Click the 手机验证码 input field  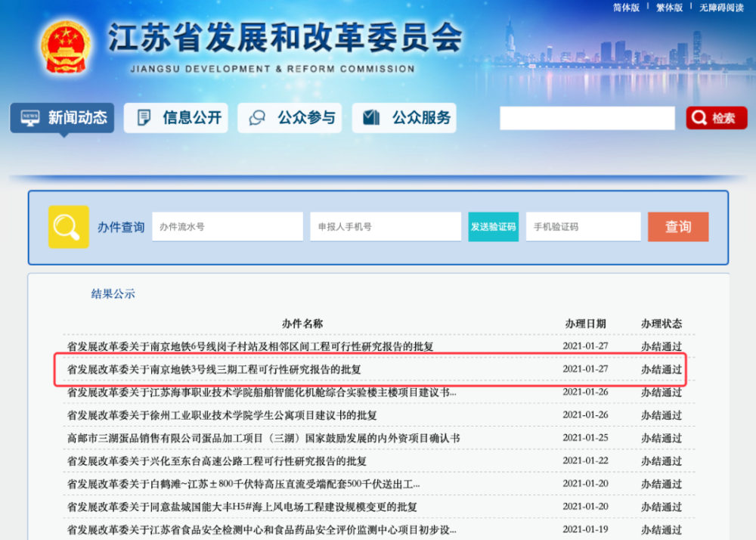click(x=583, y=227)
